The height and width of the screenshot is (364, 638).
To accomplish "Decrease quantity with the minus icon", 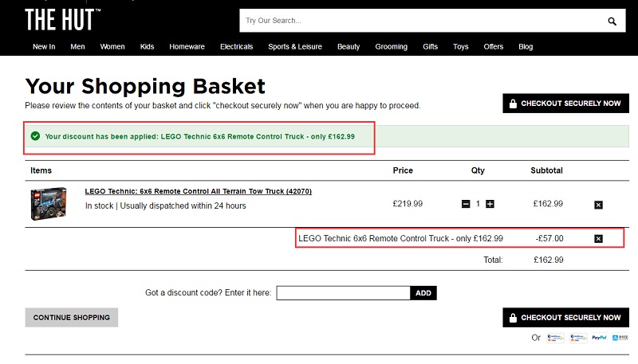I will click(x=466, y=204).
